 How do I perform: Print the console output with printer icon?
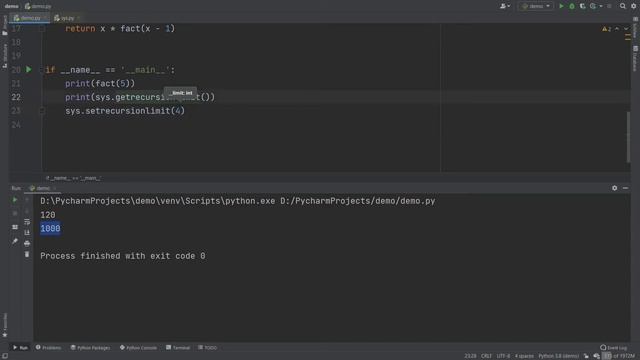(27, 244)
